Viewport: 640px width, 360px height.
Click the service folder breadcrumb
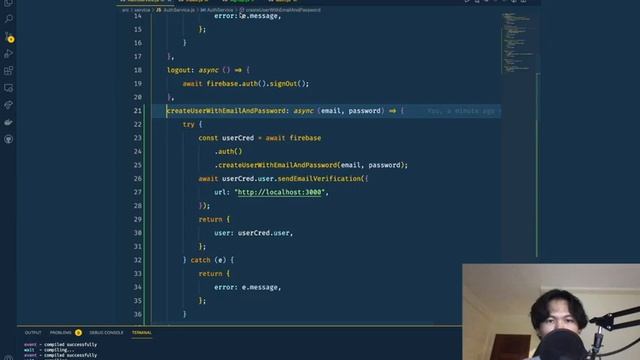click(x=142, y=10)
